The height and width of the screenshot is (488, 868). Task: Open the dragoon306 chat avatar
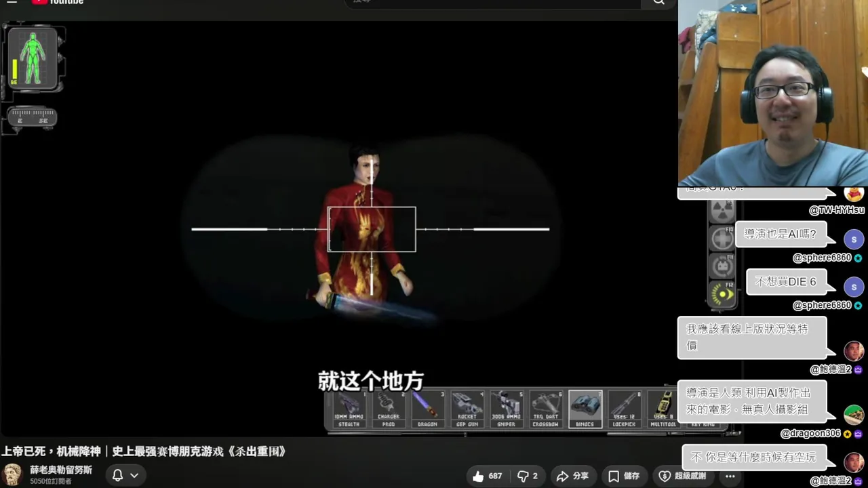click(854, 415)
